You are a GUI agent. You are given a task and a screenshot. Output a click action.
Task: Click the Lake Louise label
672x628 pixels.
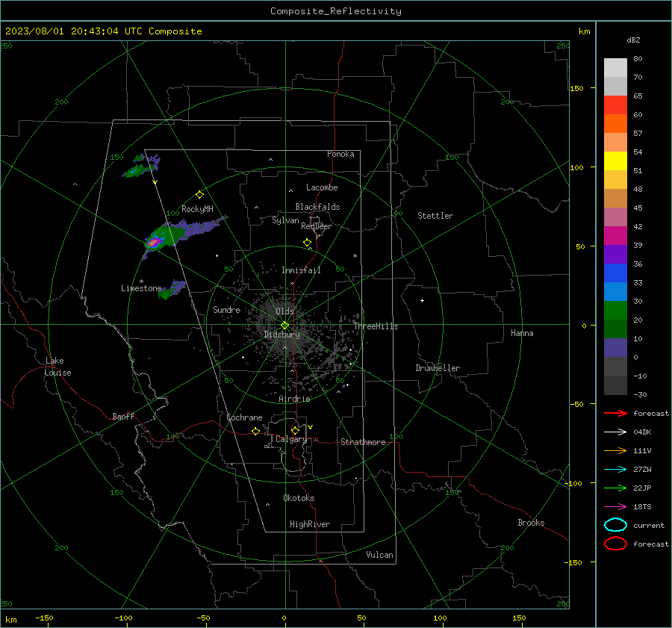click(x=57, y=367)
